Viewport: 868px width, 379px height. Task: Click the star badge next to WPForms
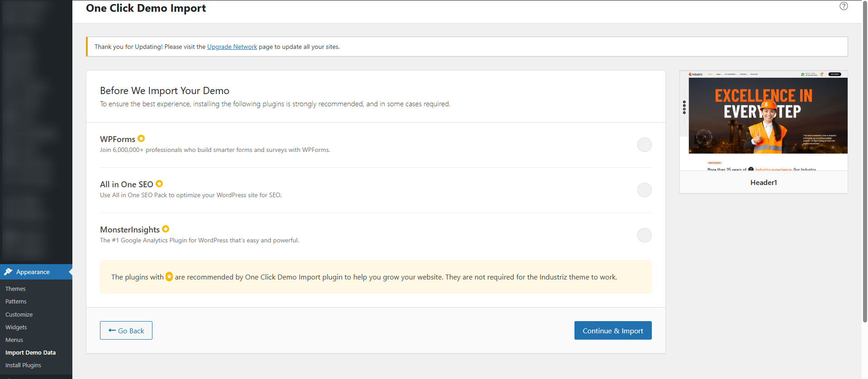pyautogui.click(x=141, y=138)
